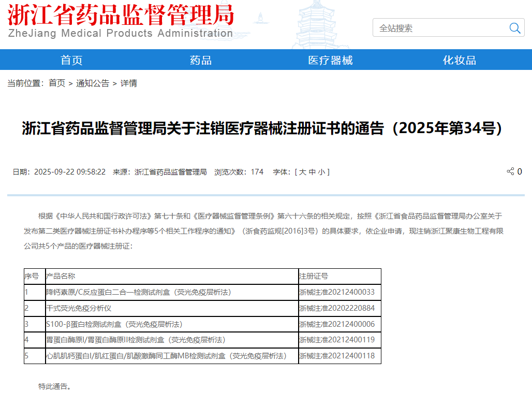Open the 医疗器械 navigation tab
This screenshot has height=405, width=532.
[330, 60]
